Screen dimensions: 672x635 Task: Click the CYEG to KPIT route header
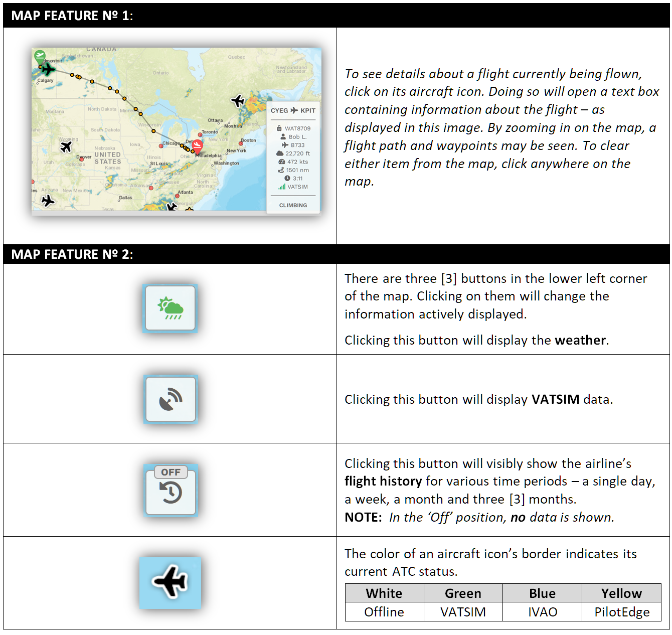pos(293,110)
